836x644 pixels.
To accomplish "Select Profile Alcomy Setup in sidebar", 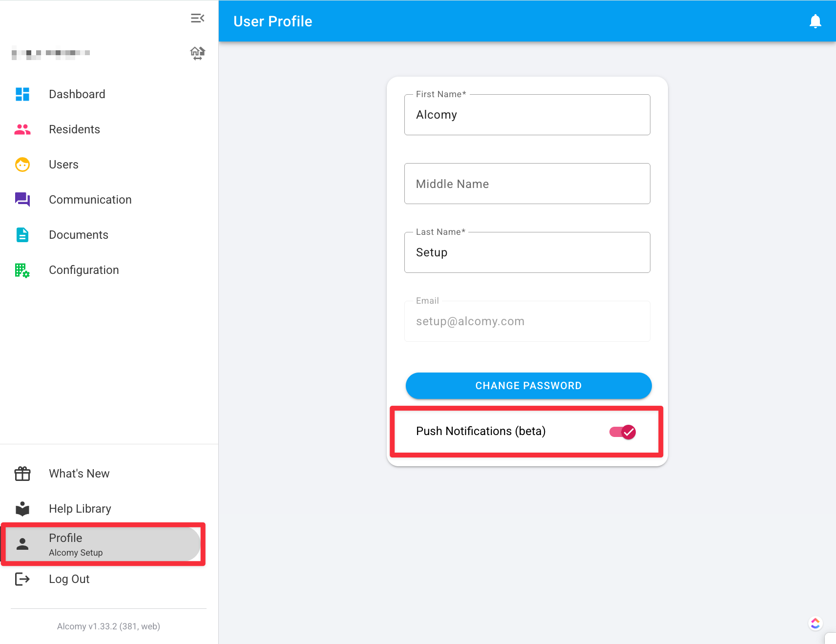I will click(103, 544).
